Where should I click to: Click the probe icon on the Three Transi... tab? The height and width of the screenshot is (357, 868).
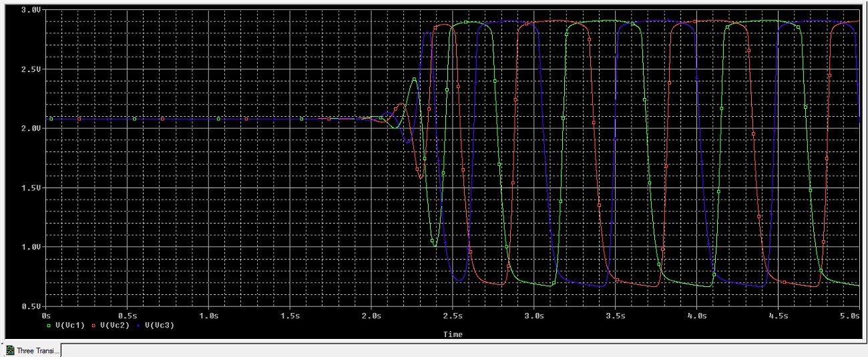click(x=10, y=351)
